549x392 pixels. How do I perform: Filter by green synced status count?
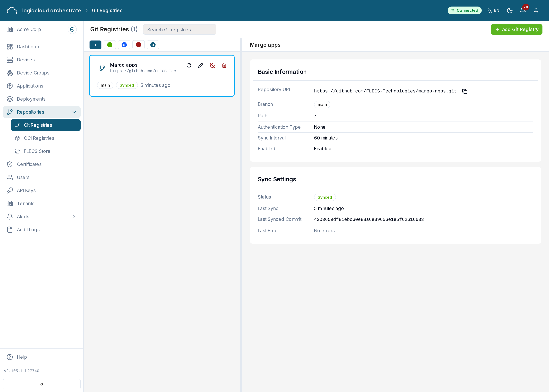click(x=110, y=45)
